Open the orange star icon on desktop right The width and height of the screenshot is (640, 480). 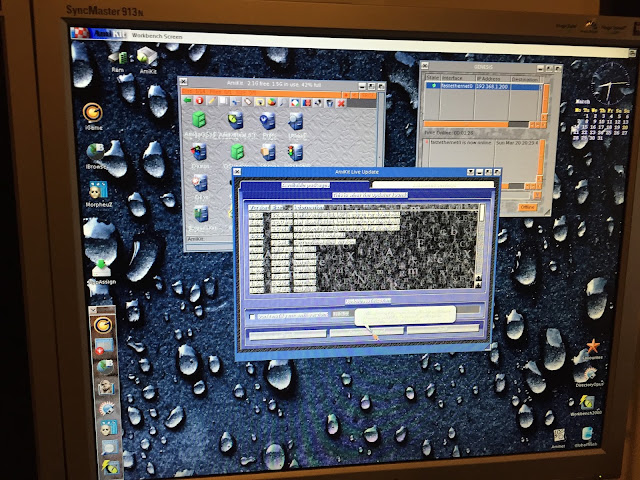592,348
